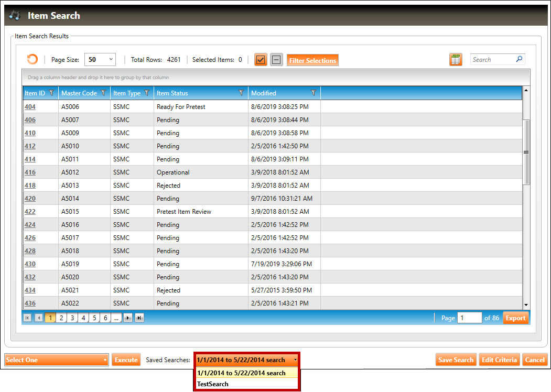
Task: Click the Modified column filter funnel
Action: 314,93
